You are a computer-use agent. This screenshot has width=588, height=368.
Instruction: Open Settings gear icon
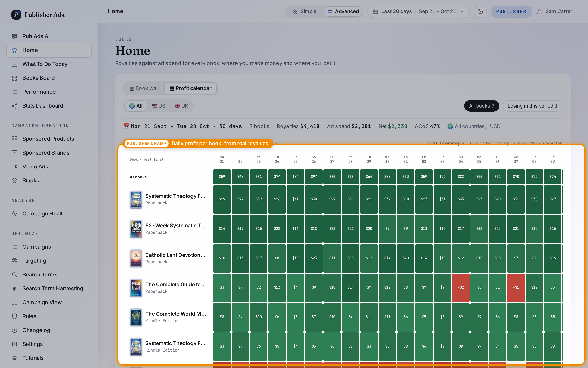14,344
